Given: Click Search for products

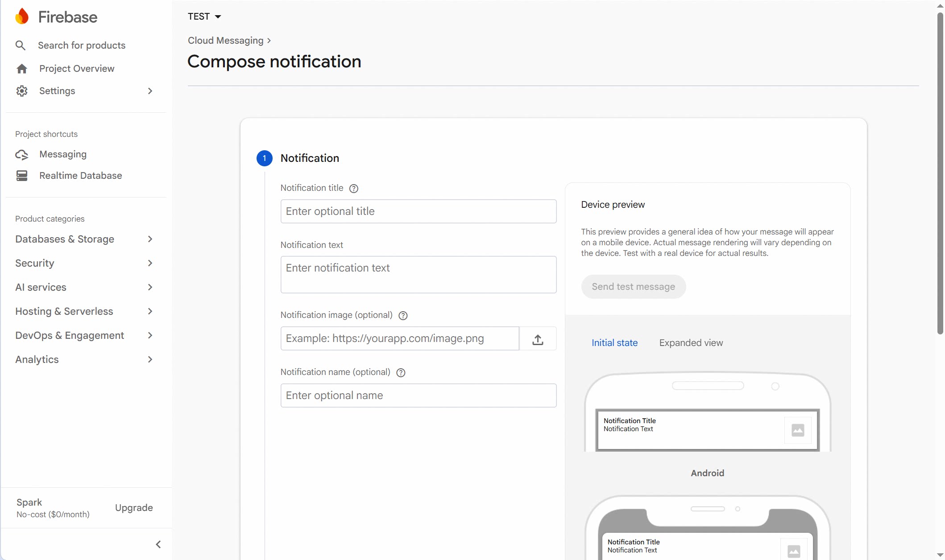Looking at the screenshot, I should 82,45.
